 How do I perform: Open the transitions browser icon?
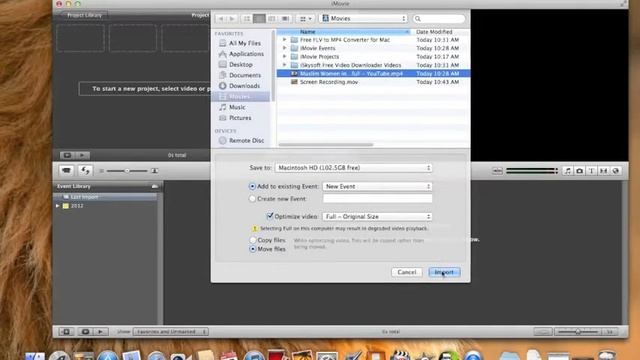[604, 171]
